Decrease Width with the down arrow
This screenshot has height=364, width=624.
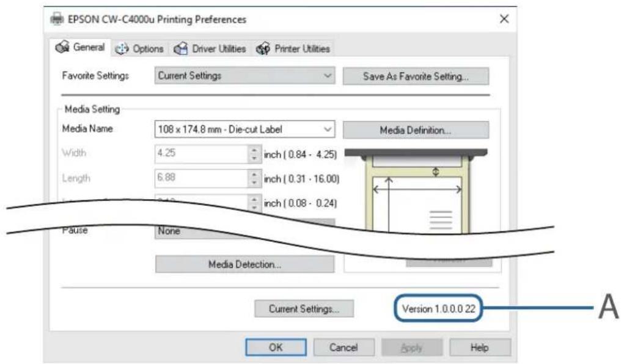254,158
